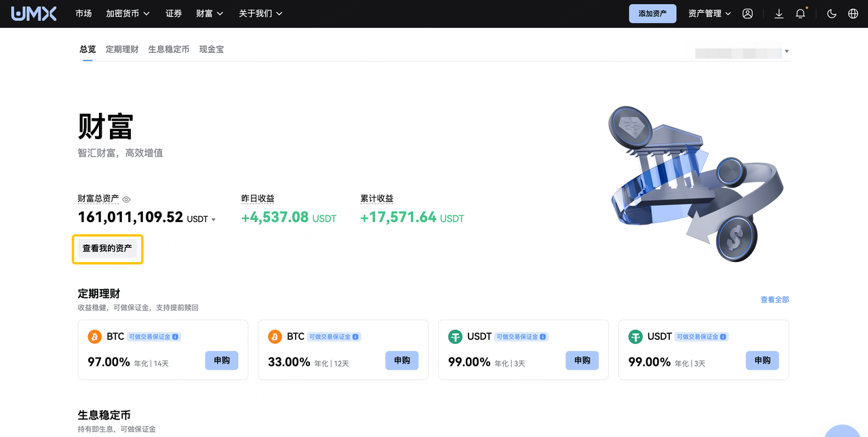868x437 pixels.
Task: Open the 证券 menu item
Action: (x=174, y=14)
